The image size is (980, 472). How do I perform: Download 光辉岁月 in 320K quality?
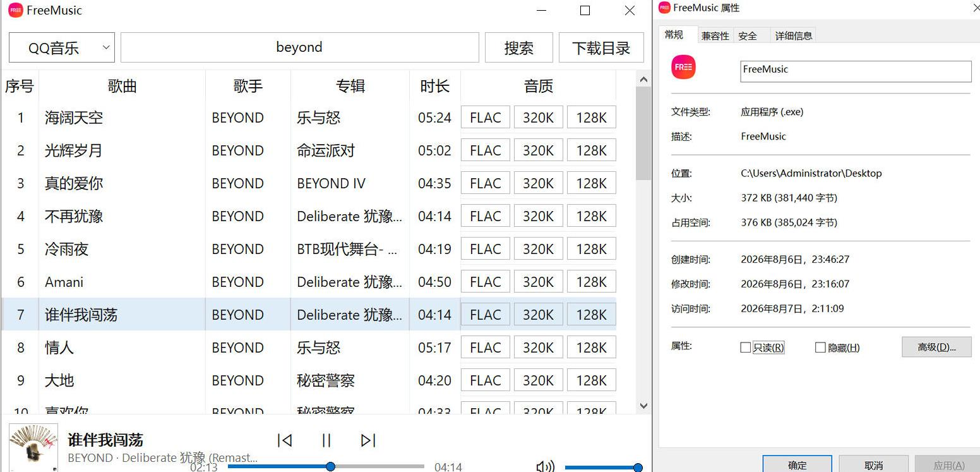point(539,150)
